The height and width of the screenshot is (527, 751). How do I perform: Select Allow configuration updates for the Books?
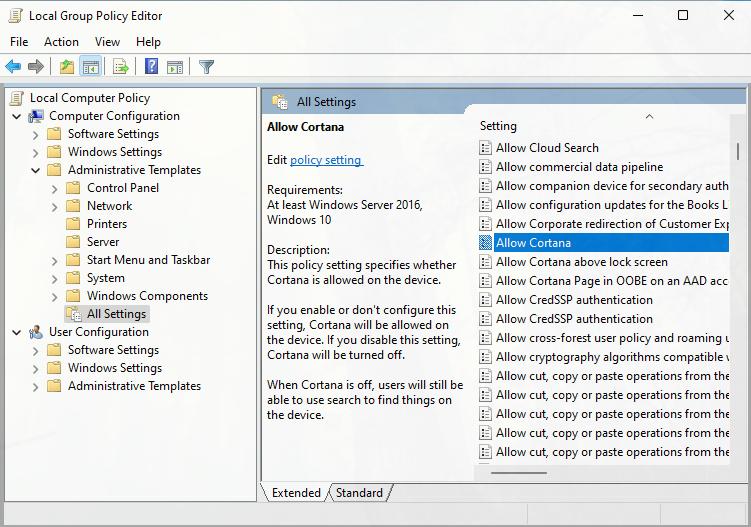click(603, 205)
